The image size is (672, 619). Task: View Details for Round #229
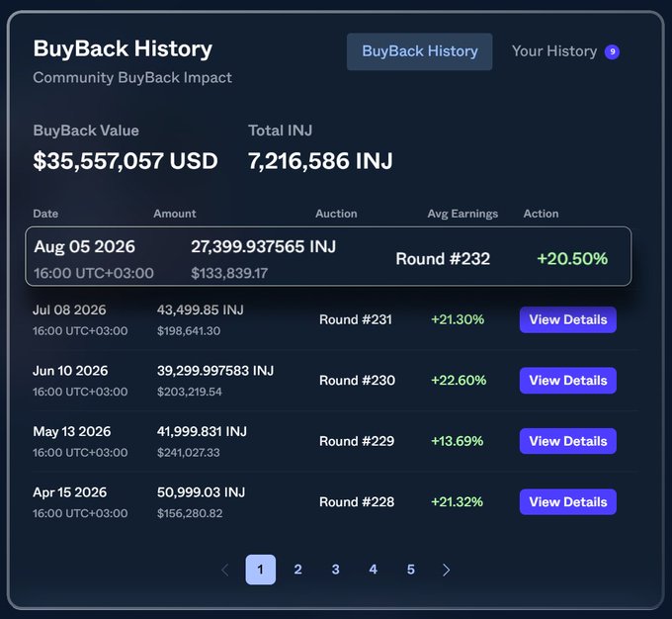pyautogui.click(x=568, y=441)
